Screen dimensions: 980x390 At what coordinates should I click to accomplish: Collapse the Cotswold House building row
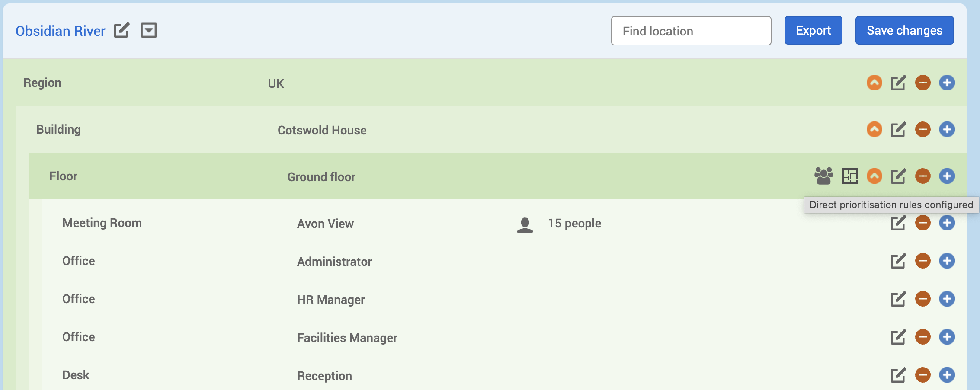click(874, 129)
